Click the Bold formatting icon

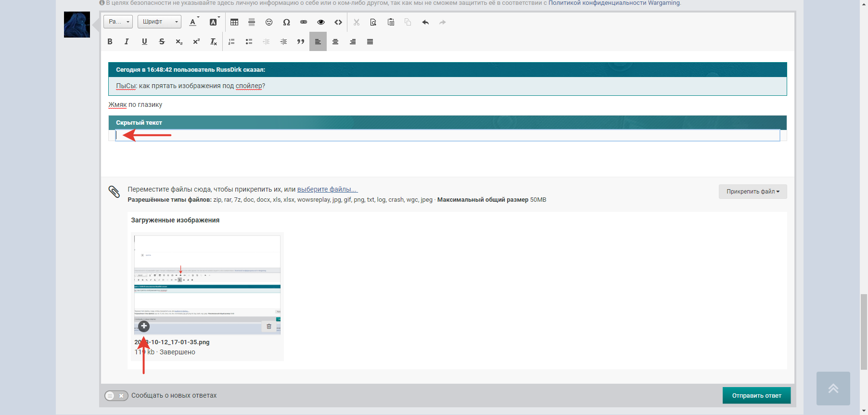coord(110,41)
